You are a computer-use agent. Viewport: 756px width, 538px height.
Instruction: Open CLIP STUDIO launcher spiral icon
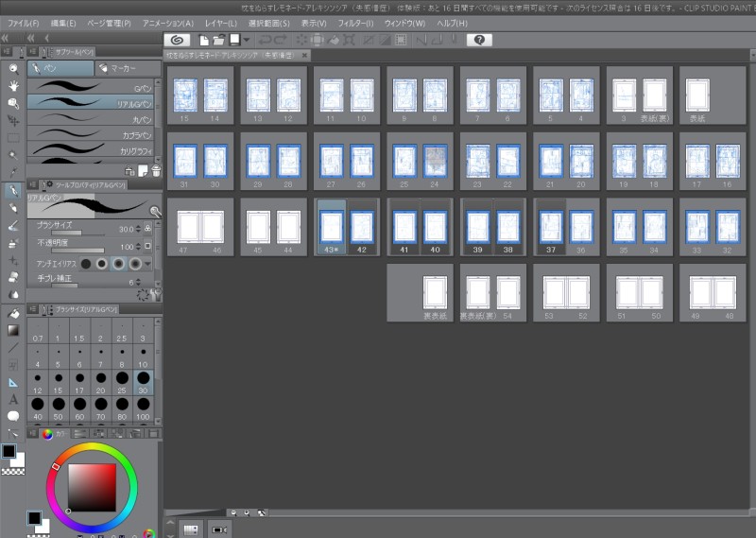tap(177, 40)
